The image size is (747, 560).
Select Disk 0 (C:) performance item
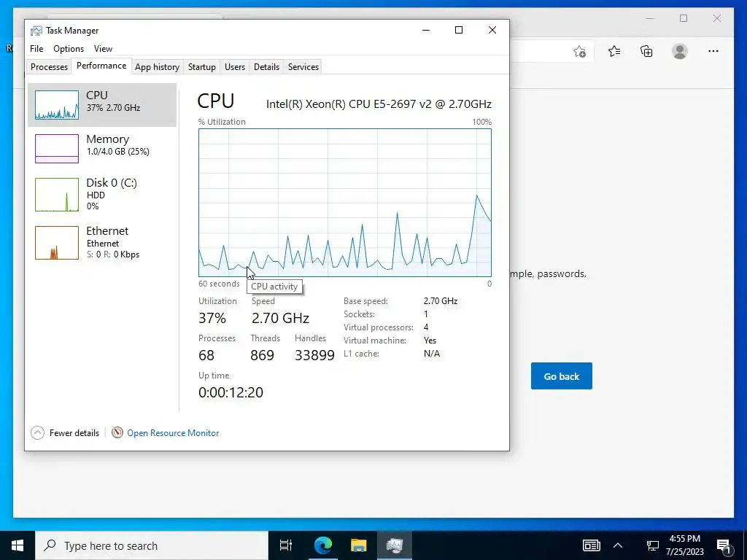tap(102, 194)
